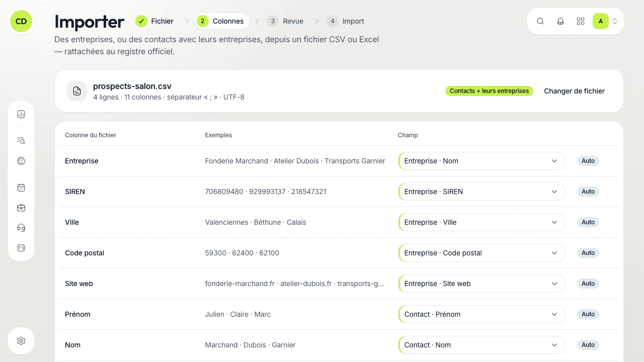This screenshot has height=362, width=644.
Task: Open the Contact · Prénom field dropdown
Action: click(481, 314)
